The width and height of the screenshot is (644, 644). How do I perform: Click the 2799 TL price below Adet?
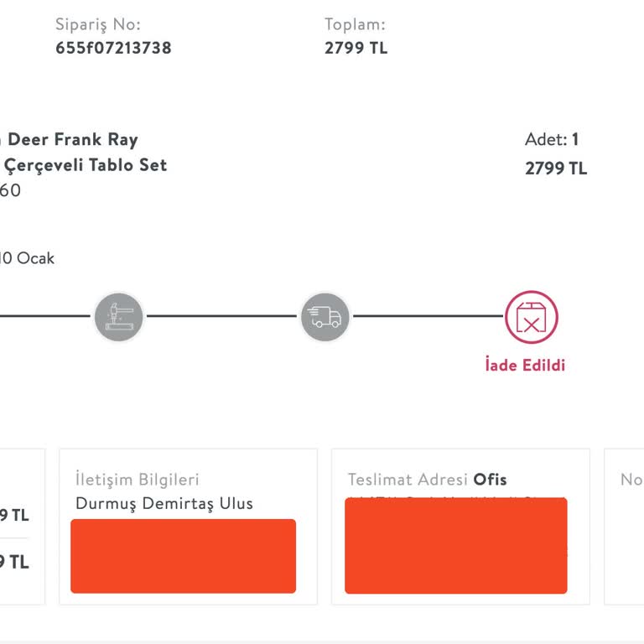pos(556,168)
